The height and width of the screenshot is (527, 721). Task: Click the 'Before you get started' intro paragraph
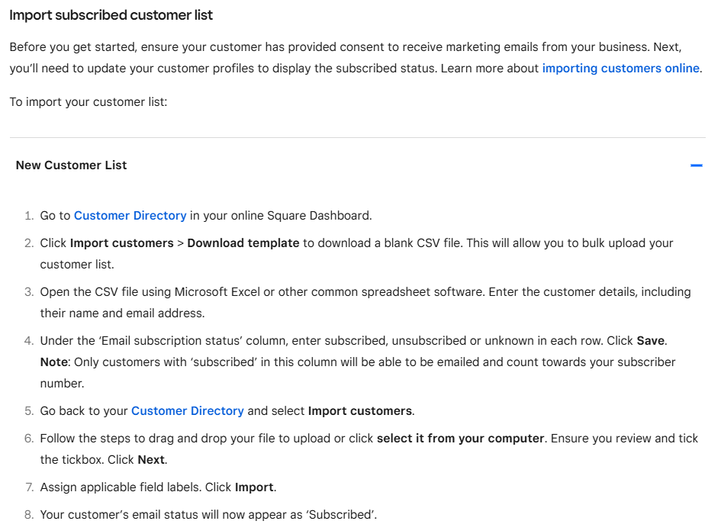coord(300,48)
